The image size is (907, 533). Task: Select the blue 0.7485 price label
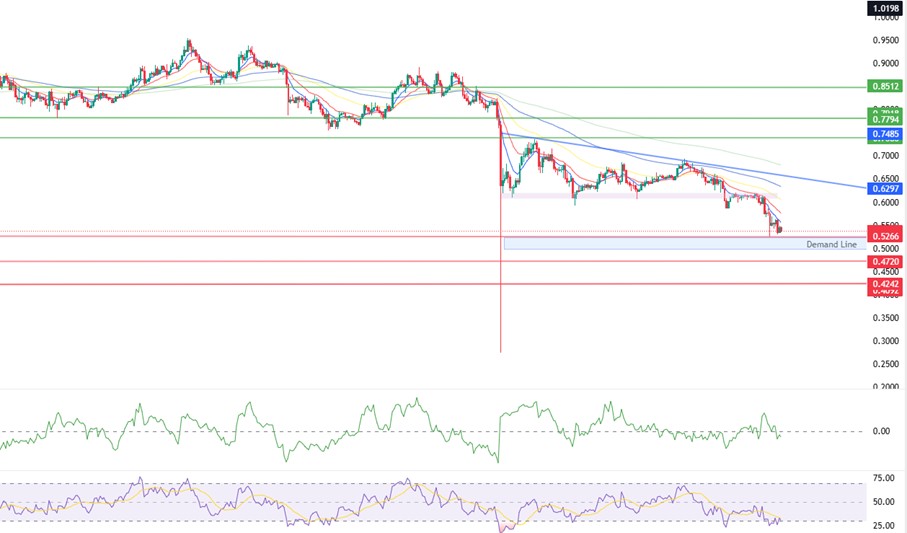(885, 134)
